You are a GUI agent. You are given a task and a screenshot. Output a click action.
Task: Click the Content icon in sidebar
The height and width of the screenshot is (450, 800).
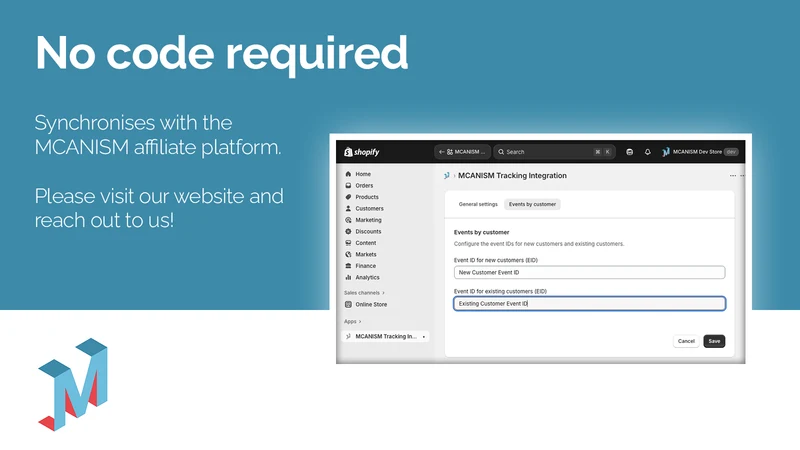click(x=348, y=243)
